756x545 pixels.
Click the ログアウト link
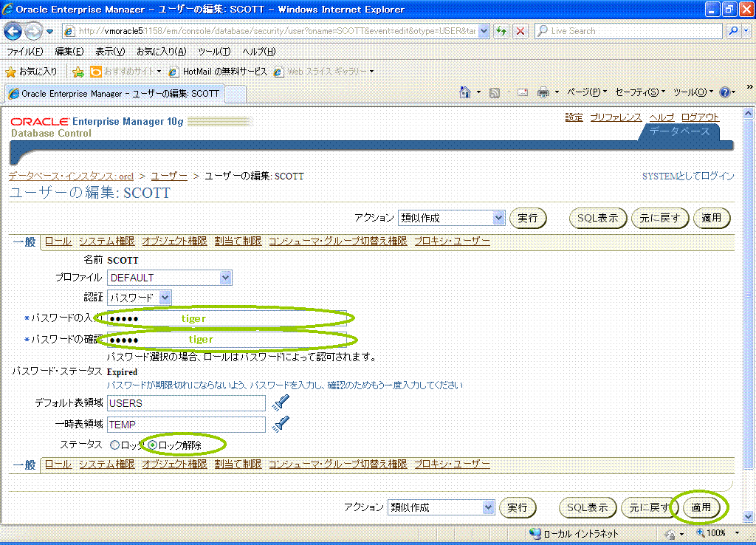(700, 117)
